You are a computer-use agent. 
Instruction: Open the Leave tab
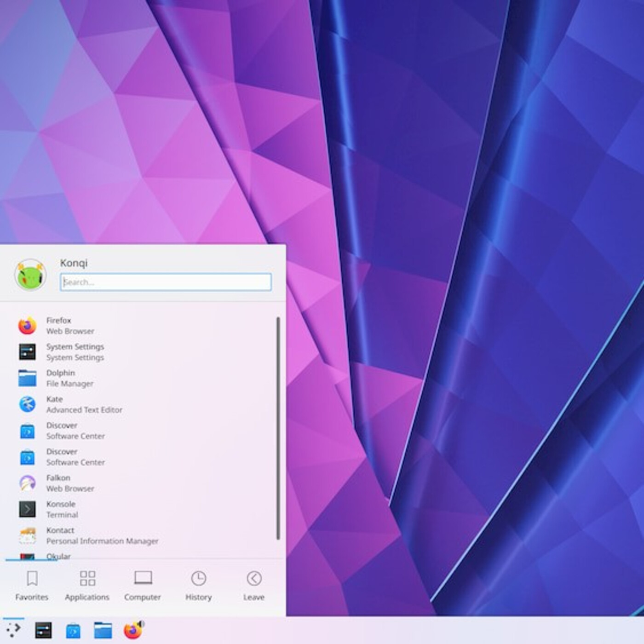click(x=254, y=586)
